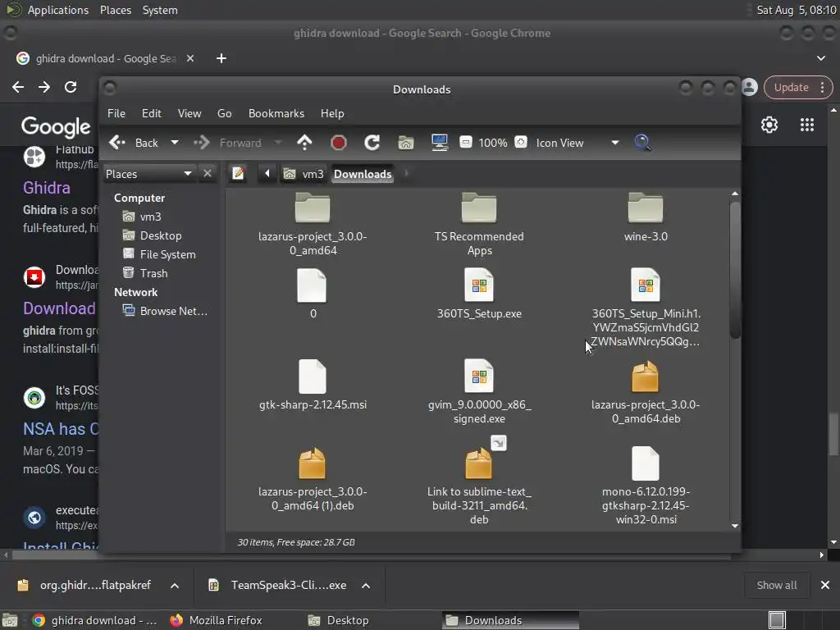Click Chrome's forward navigation arrow
Image resolution: width=840 pixels, height=630 pixels.
coord(44,87)
